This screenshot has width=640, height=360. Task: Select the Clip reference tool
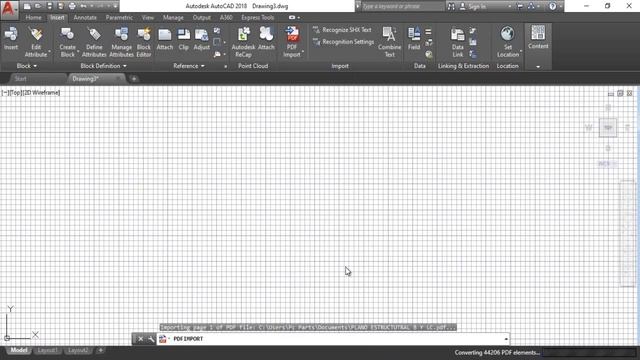(x=184, y=38)
